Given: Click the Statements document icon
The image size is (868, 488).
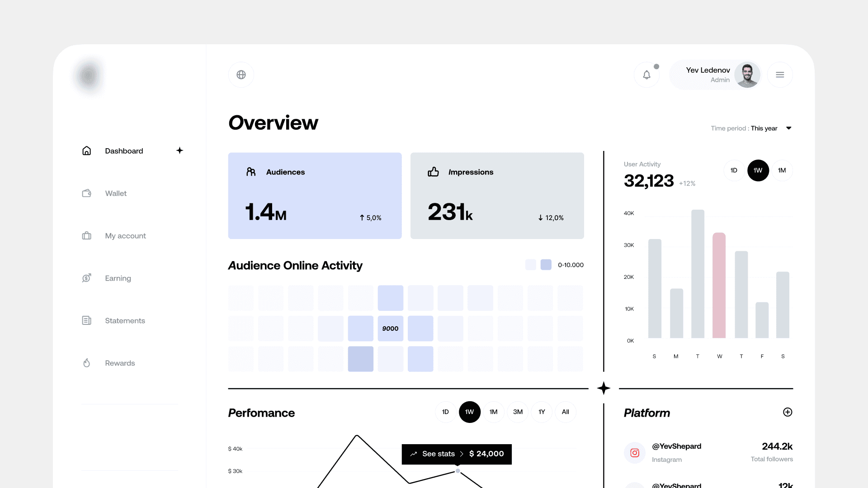Looking at the screenshot, I should (86, 320).
